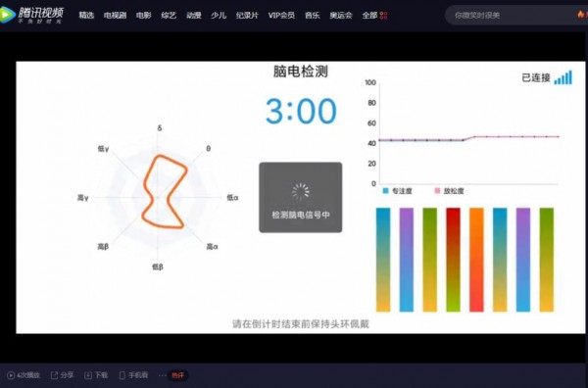This screenshot has height=388, width=588.
Task: Click the orange gradient bar
Action: click(476, 260)
